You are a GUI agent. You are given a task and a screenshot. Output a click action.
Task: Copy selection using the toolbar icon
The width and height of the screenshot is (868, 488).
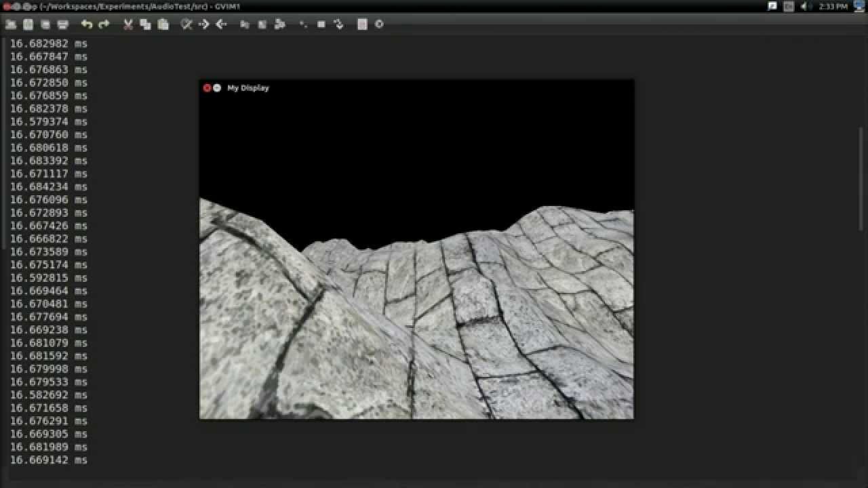click(145, 24)
